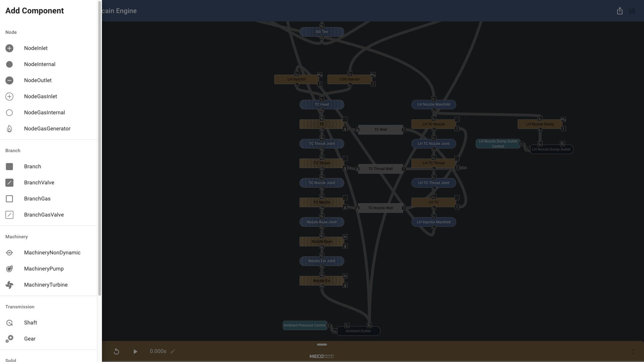Select the Shaft icon under Transmission

point(9,322)
